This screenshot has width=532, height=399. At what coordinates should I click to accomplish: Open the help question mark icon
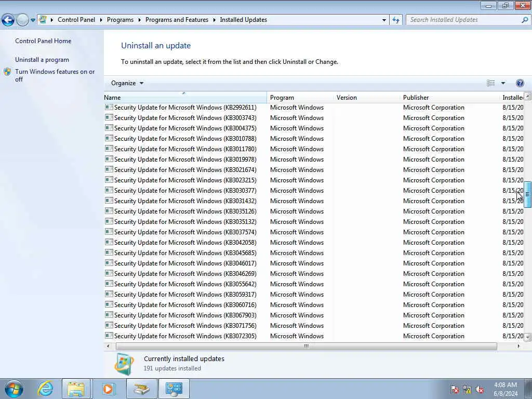(520, 83)
